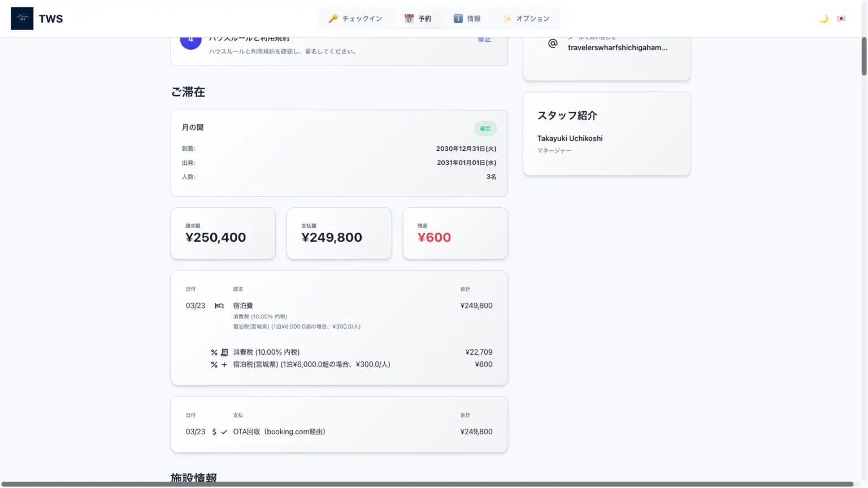Viewport: 868px width, 488px height.
Task: Click the @ email contact icon
Action: tap(553, 43)
